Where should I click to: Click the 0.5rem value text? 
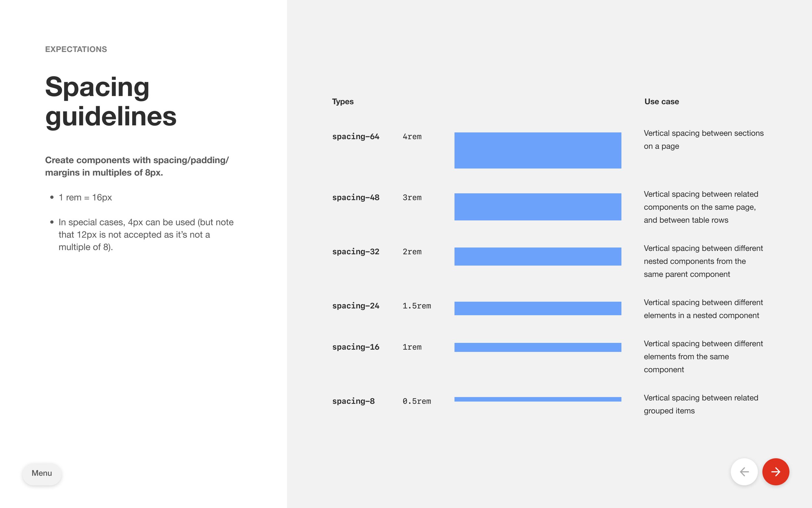pyautogui.click(x=417, y=401)
